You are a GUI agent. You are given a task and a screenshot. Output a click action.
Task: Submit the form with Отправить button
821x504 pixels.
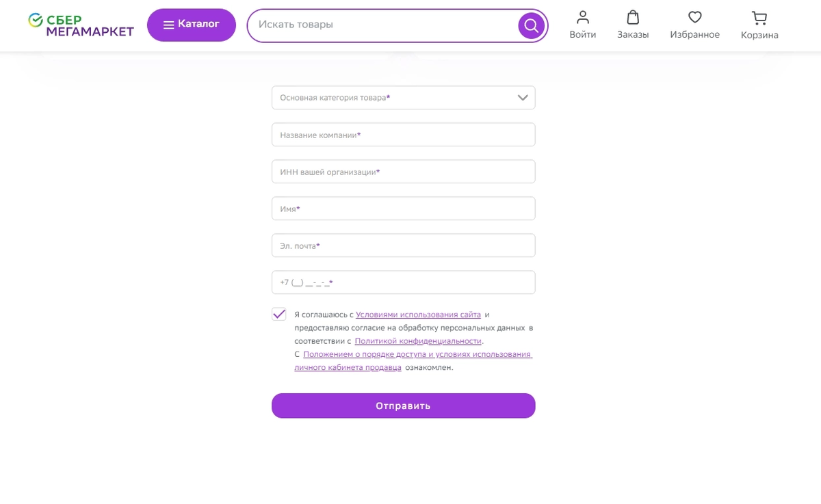tap(404, 406)
